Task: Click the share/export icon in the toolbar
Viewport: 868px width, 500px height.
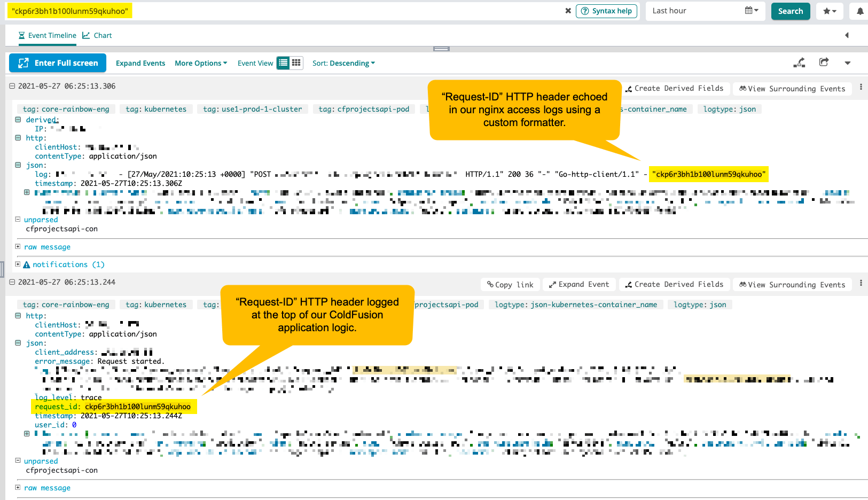Action: tap(824, 62)
